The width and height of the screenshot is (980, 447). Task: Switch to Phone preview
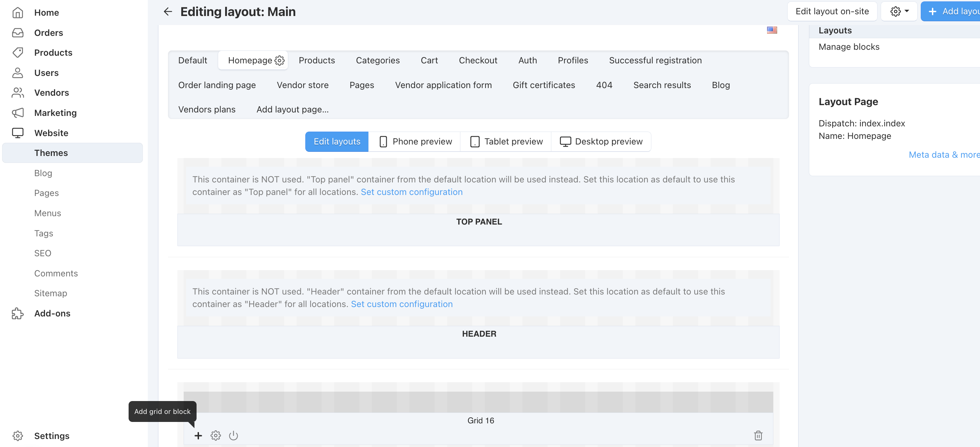tap(415, 141)
